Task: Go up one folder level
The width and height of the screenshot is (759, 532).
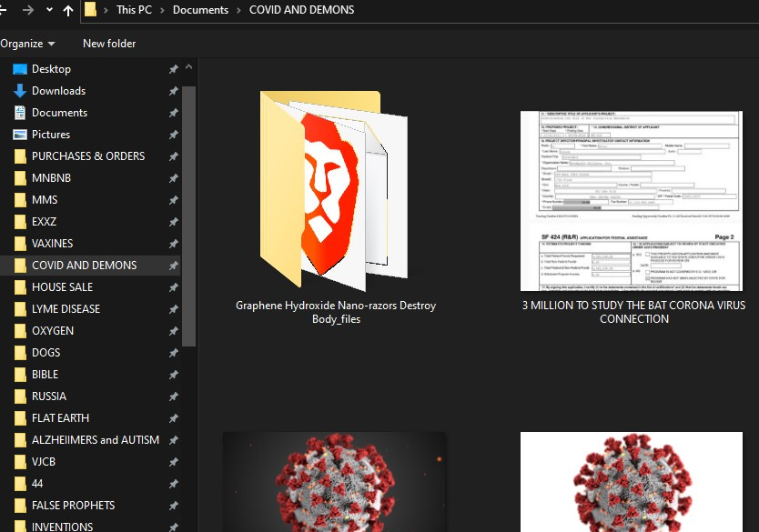Action: pyautogui.click(x=68, y=10)
